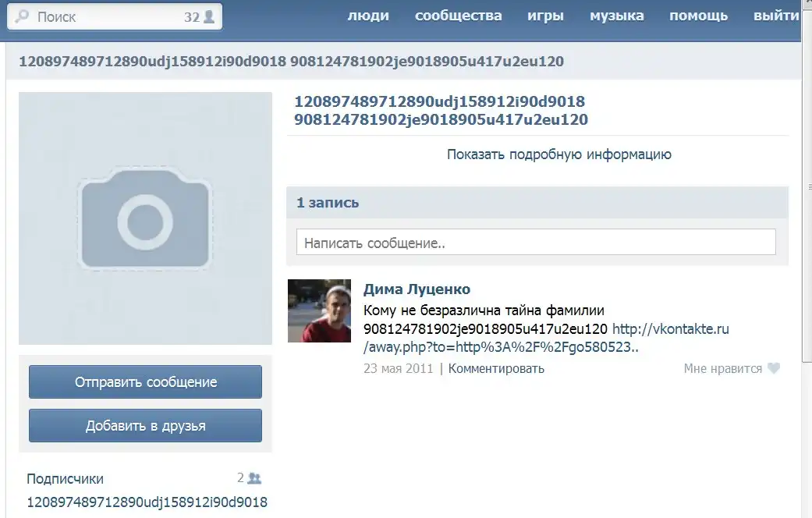Open the помощь page
Image resolution: width=812 pixels, height=518 pixels.
(698, 16)
